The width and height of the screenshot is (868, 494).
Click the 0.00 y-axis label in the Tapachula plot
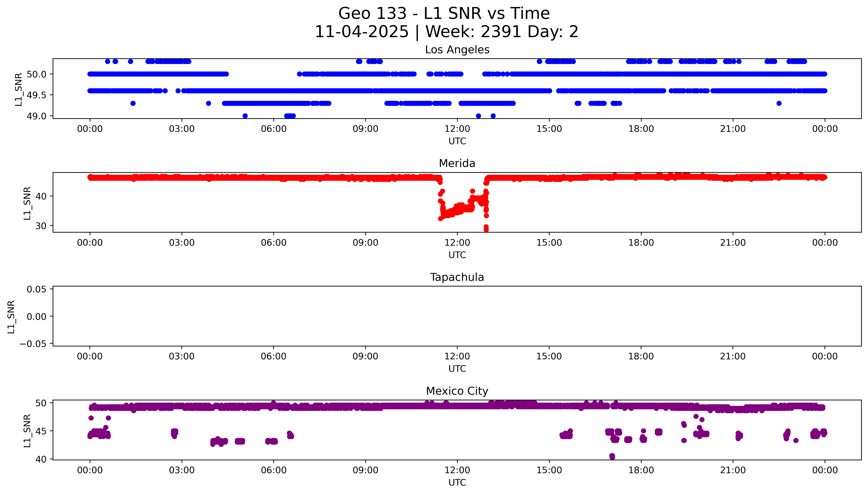click(x=36, y=317)
